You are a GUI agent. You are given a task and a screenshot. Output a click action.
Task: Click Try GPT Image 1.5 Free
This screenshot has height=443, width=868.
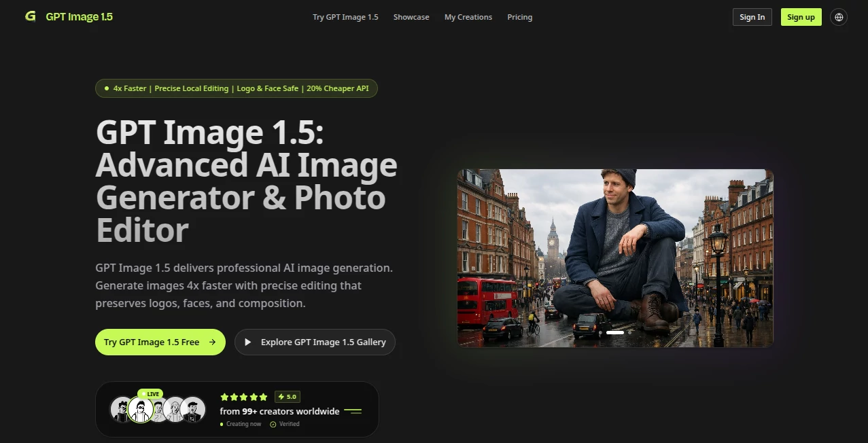click(x=160, y=342)
